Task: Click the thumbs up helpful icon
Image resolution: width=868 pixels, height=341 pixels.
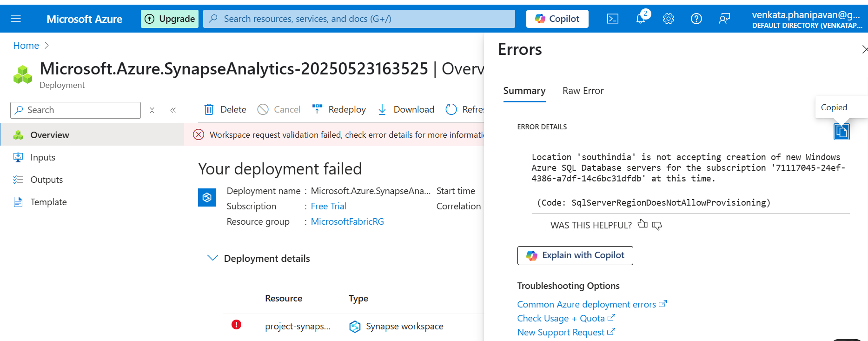Action: click(643, 224)
